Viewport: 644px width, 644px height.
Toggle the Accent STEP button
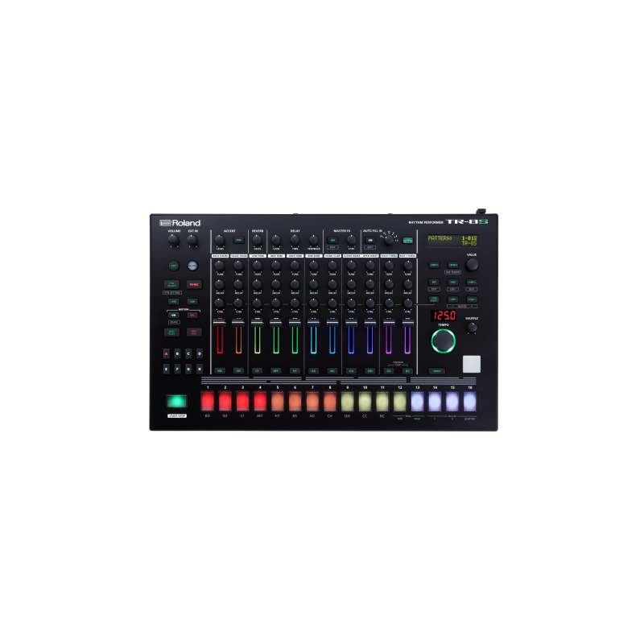(x=238, y=240)
